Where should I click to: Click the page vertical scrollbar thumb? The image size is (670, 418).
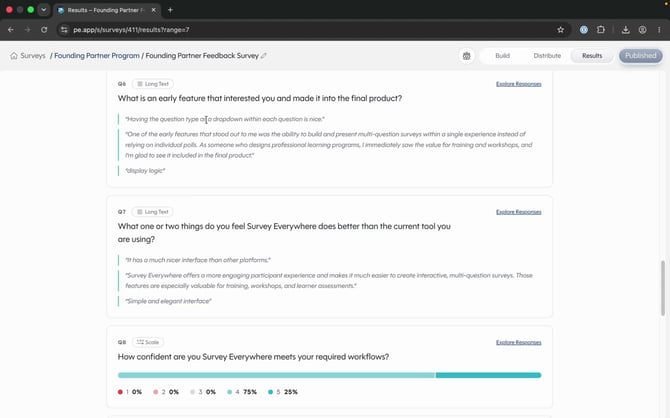coord(663,287)
